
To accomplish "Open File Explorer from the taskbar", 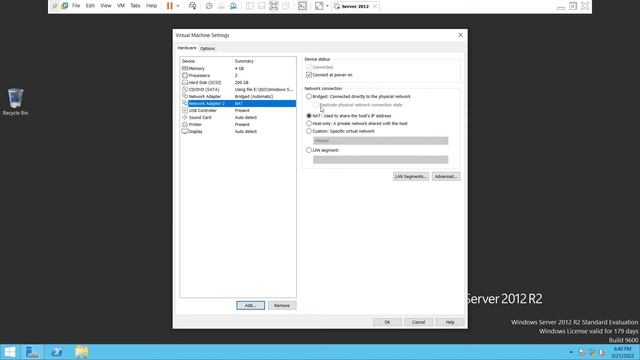I will 82,352.
